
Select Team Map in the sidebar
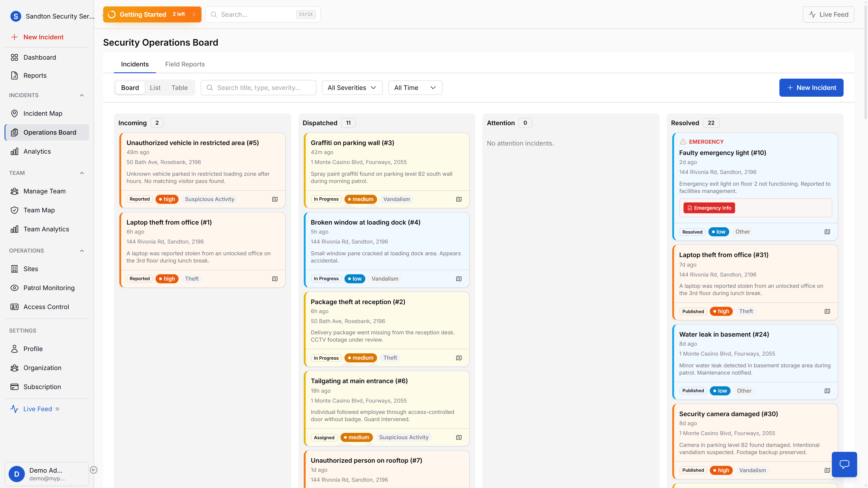[x=39, y=210]
